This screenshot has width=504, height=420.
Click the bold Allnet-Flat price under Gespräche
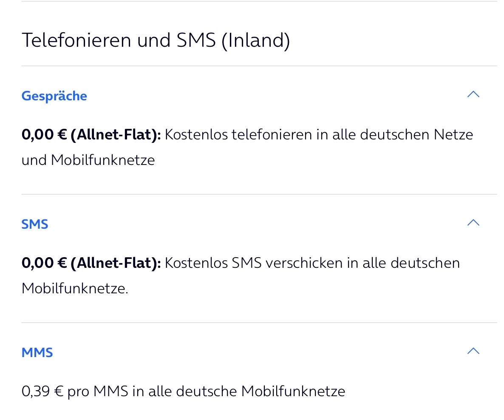coord(91,135)
